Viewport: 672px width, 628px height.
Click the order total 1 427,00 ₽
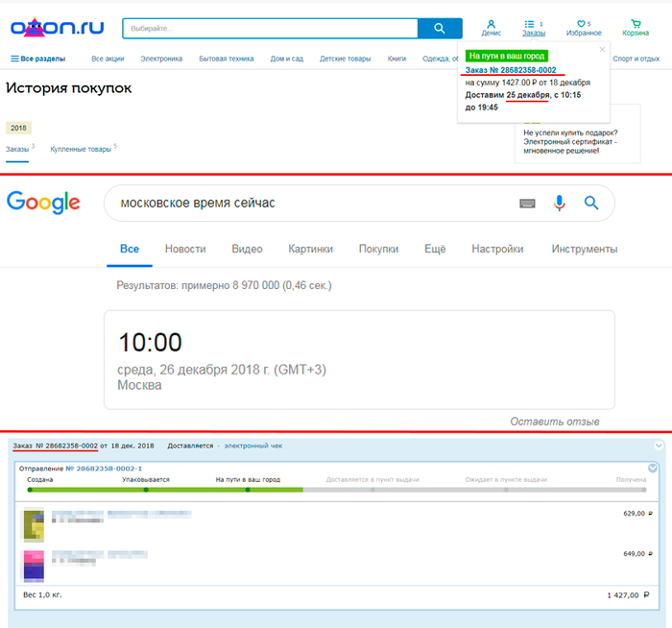tap(628, 595)
